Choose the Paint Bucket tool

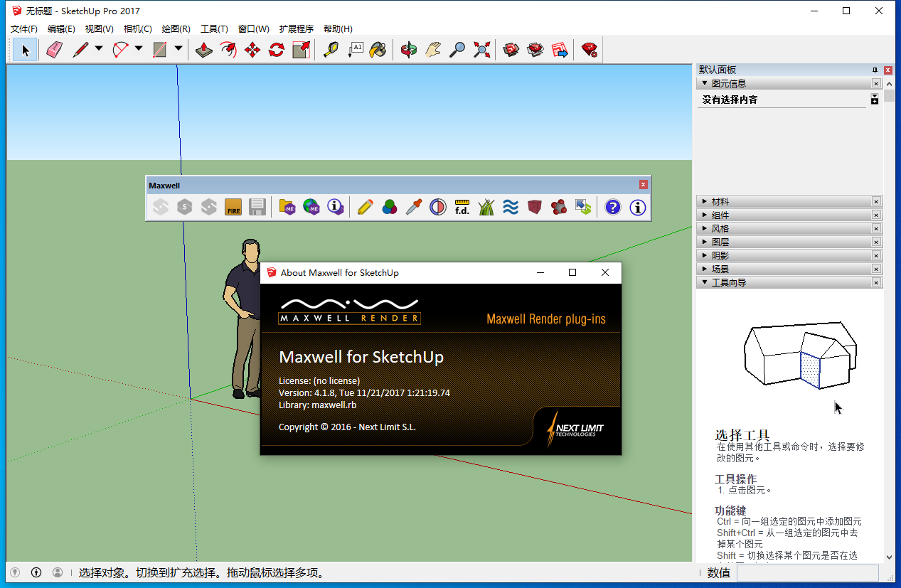pyautogui.click(x=378, y=50)
